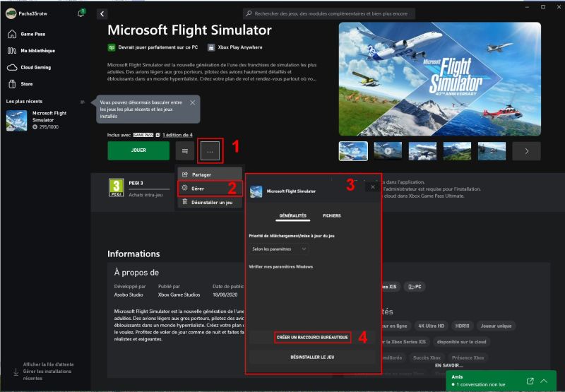Click the PC platform tag
This screenshot has width=565, height=392.
click(415, 287)
